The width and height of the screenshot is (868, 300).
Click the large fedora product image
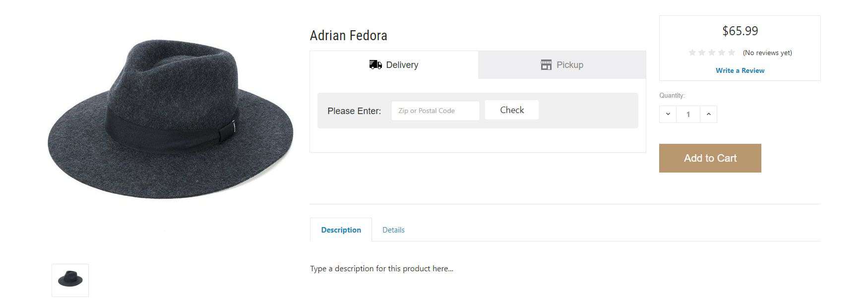(x=170, y=119)
